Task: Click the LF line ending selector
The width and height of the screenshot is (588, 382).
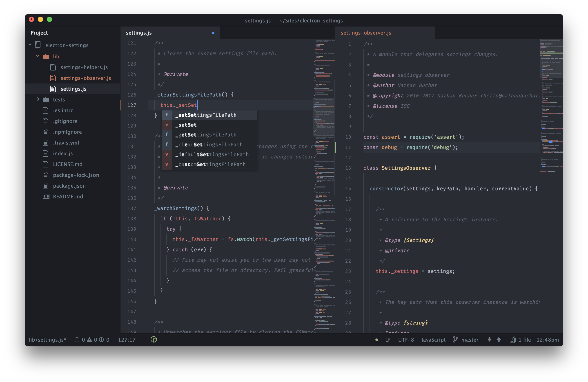Action: pyautogui.click(x=388, y=340)
